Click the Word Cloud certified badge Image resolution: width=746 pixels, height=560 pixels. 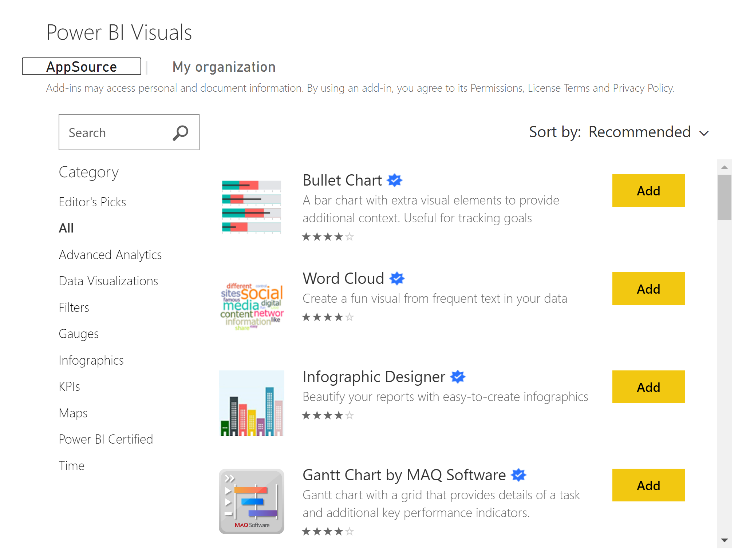(397, 278)
